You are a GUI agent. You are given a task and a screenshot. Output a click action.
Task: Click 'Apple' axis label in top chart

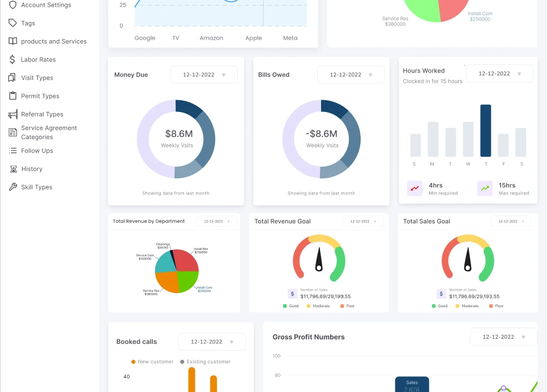click(254, 38)
